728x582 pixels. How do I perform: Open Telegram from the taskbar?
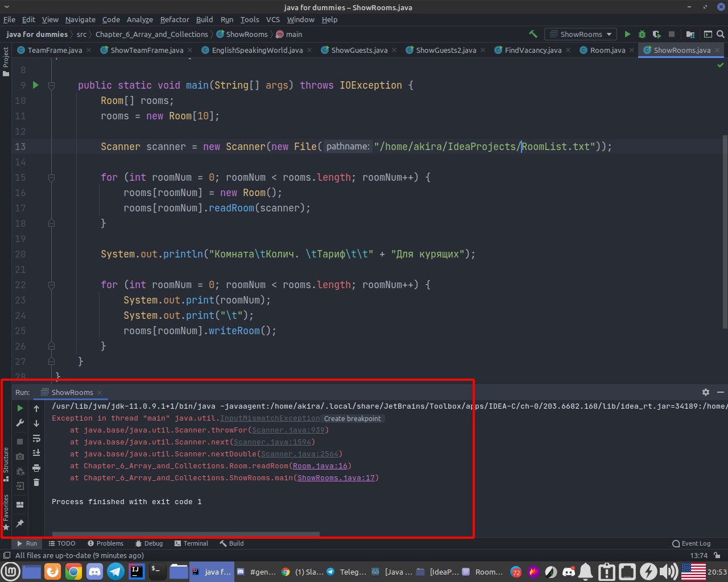pos(116,571)
